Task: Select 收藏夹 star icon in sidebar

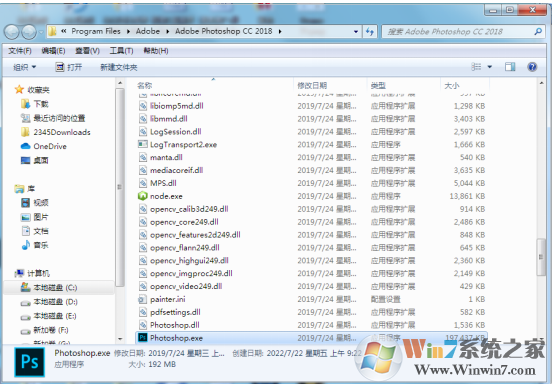Action: pos(19,89)
